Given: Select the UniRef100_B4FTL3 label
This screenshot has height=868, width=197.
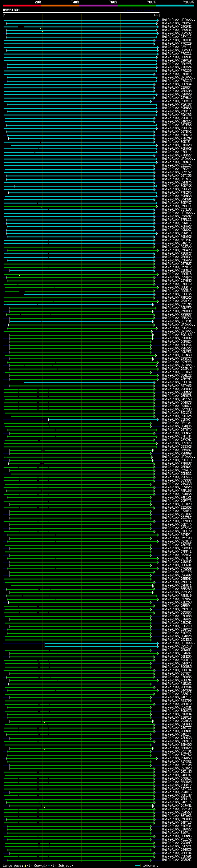Looking at the screenshot, I should click(x=176, y=822).
